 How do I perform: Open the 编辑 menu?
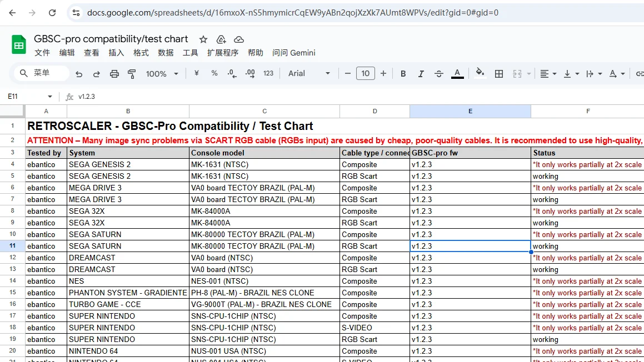[x=67, y=53]
